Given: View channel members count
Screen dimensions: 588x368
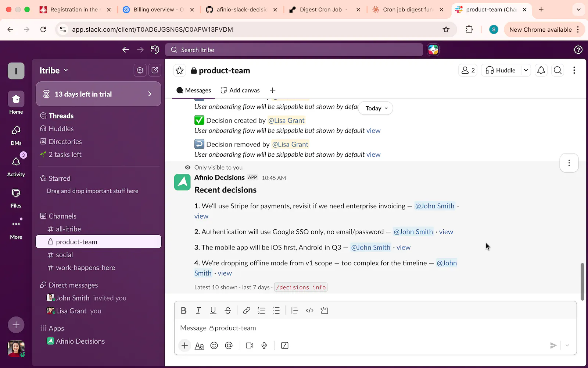Looking at the screenshot, I should click(468, 70).
